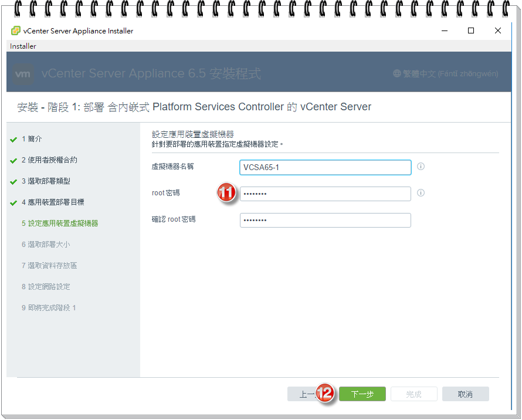522x420 pixels.
Task: Click the 安裝 - 階段 1 page heading
Action: click(x=194, y=107)
